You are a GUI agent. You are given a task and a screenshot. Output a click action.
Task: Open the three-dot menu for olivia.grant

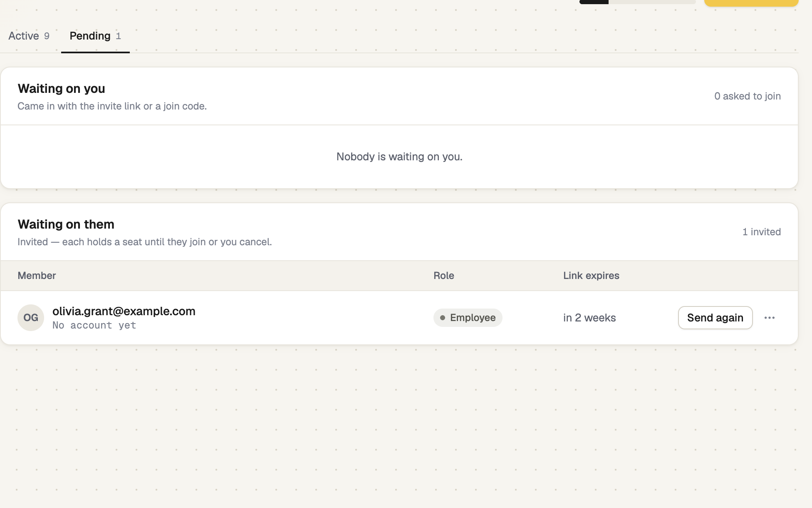point(769,318)
